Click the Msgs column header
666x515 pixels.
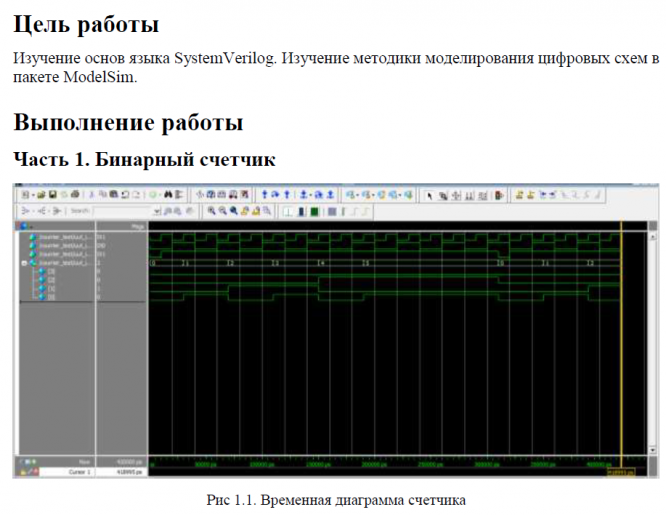coord(137,227)
